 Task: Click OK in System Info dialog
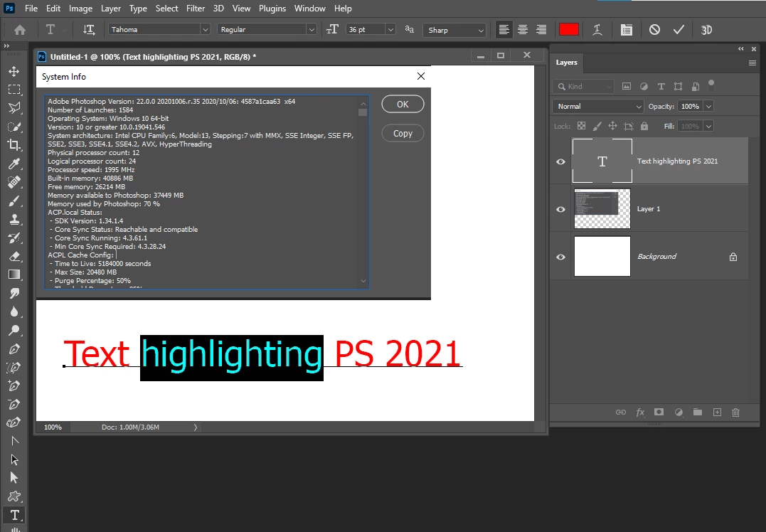403,104
